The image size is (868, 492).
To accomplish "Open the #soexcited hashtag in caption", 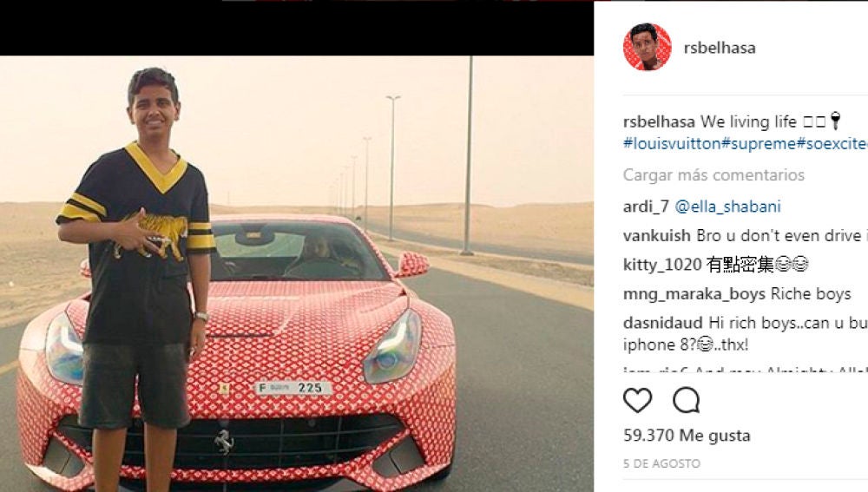I will click(832, 143).
